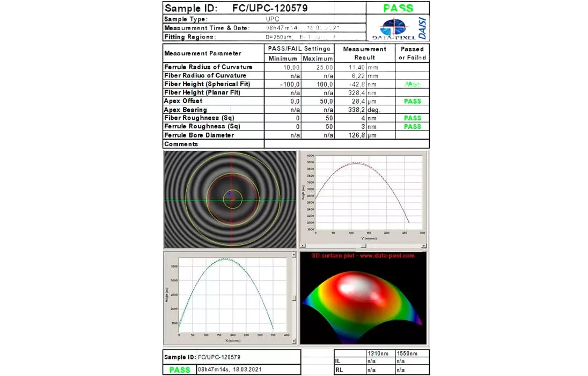Click the green PASS header result

click(x=398, y=9)
